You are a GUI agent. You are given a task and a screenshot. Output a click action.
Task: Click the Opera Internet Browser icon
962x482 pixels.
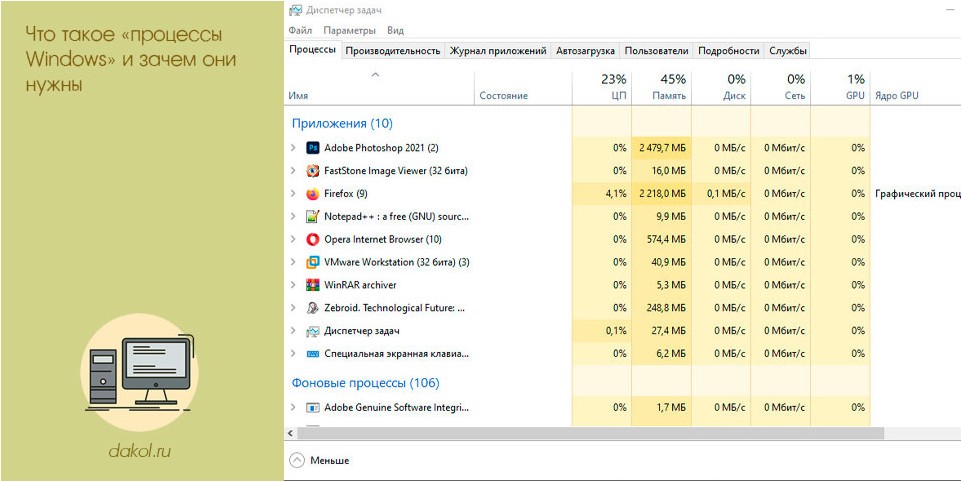pos(313,239)
